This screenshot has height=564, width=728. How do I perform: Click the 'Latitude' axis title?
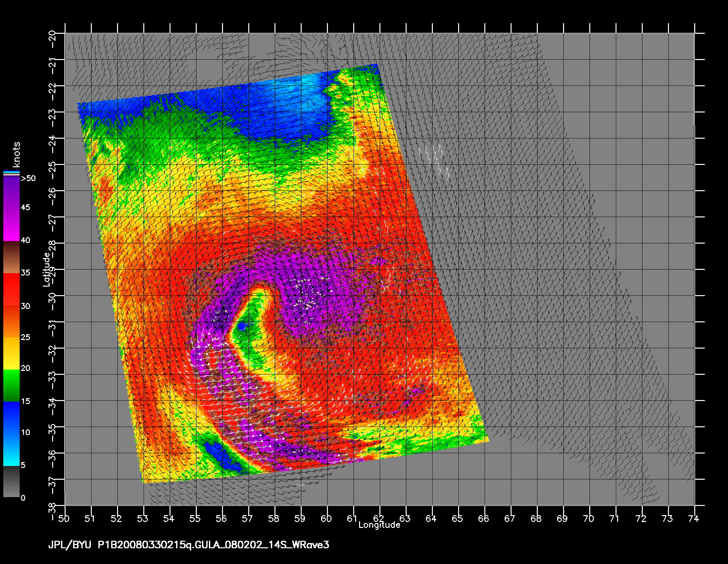(x=47, y=269)
